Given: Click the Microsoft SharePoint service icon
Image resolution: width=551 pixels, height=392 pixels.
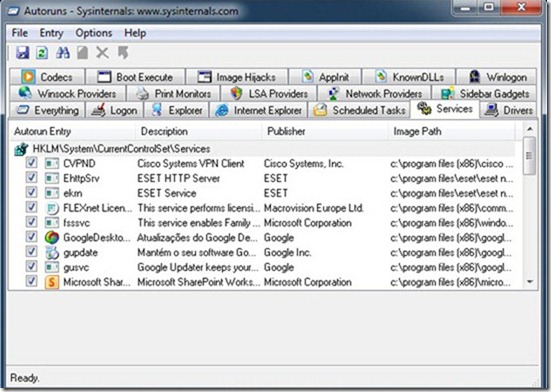Looking at the screenshot, I should [x=52, y=282].
